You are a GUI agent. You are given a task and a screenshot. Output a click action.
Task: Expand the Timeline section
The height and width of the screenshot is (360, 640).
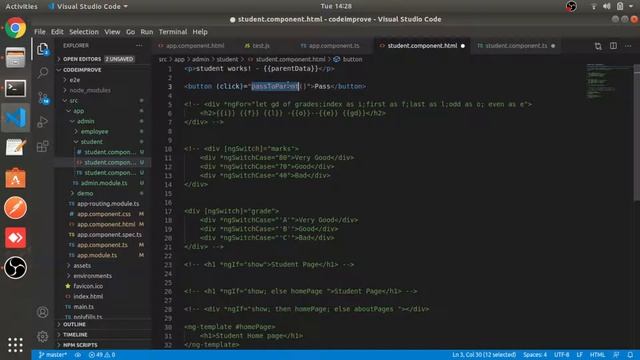75,334
